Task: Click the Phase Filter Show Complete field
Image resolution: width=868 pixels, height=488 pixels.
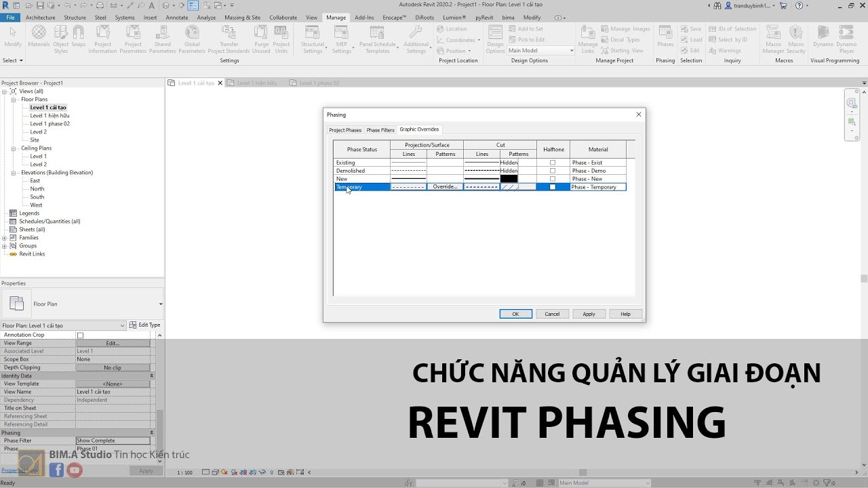Action: coord(113,441)
